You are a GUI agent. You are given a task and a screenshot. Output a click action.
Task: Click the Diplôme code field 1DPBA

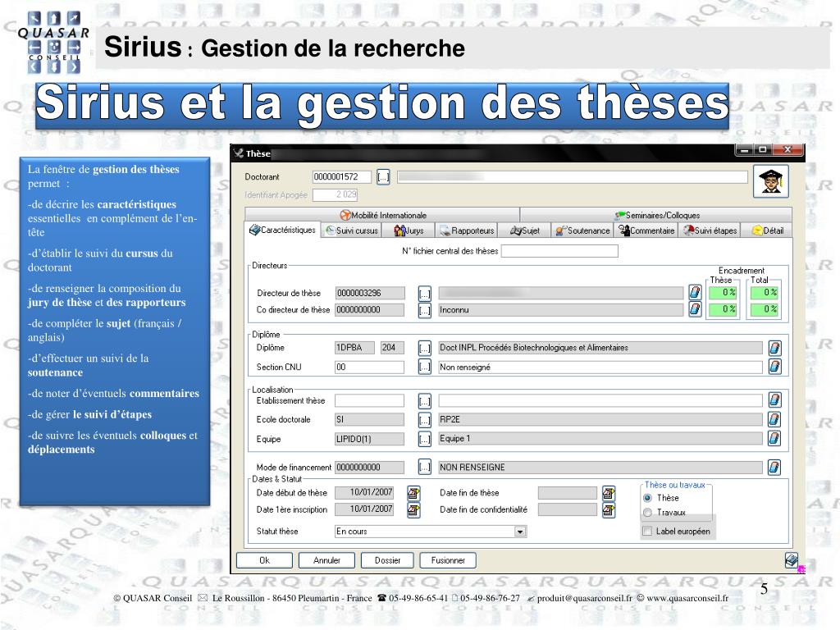(x=355, y=348)
